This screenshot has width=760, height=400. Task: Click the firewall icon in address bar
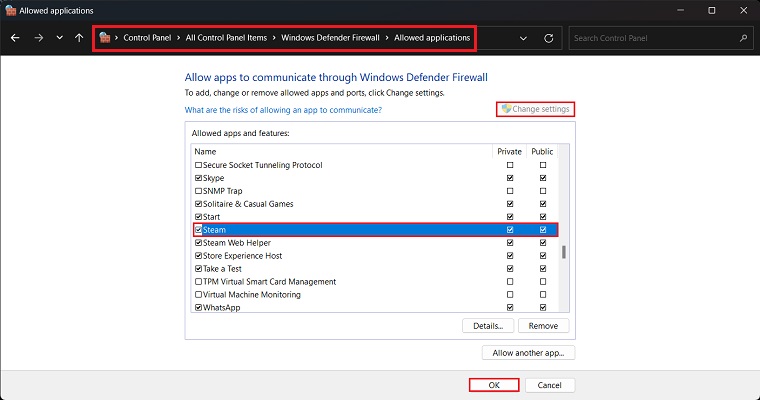105,38
